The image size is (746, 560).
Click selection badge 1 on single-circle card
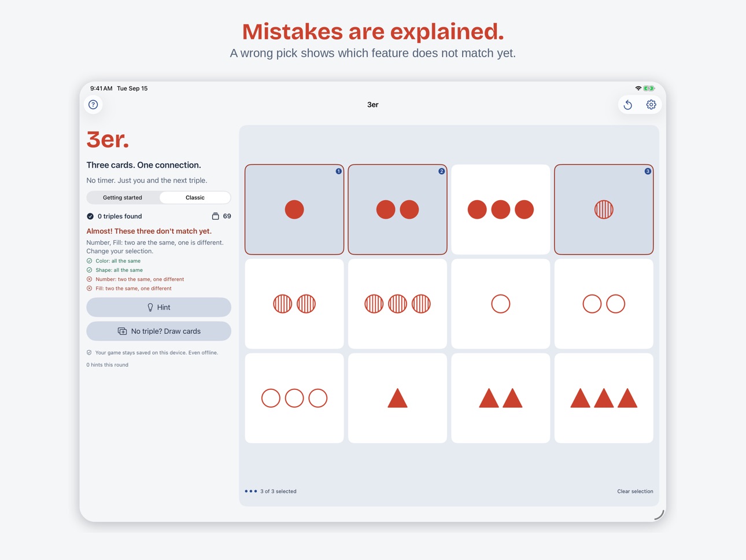pyautogui.click(x=338, y=171)
